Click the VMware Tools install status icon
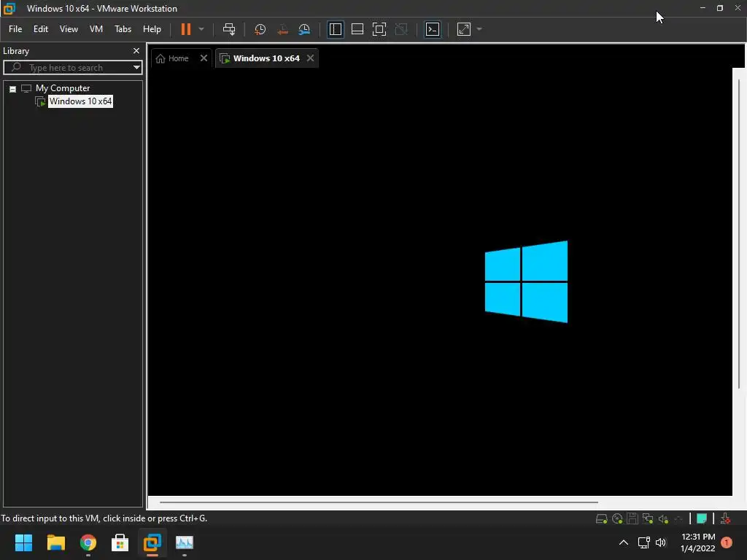This screenshot has height=560, width=747. pyautogui.click(x=726, y=518)
